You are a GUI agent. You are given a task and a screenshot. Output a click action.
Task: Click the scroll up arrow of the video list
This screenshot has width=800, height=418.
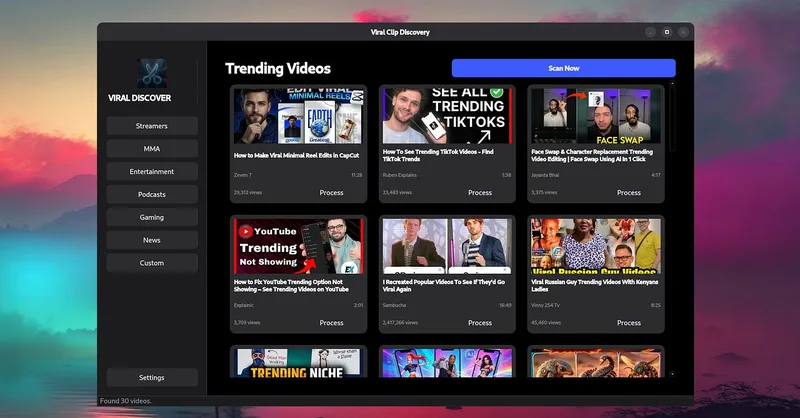click(672, 83)
